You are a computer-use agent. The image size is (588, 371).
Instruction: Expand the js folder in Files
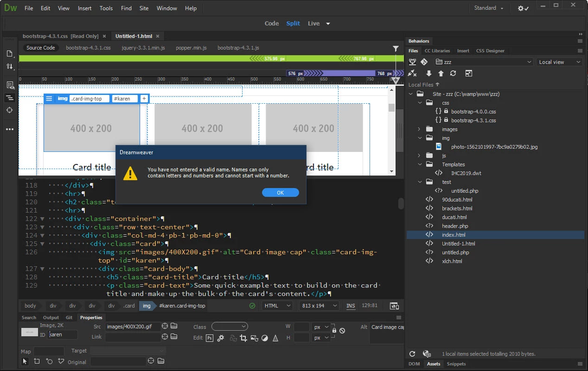click(x=419, y=156)
